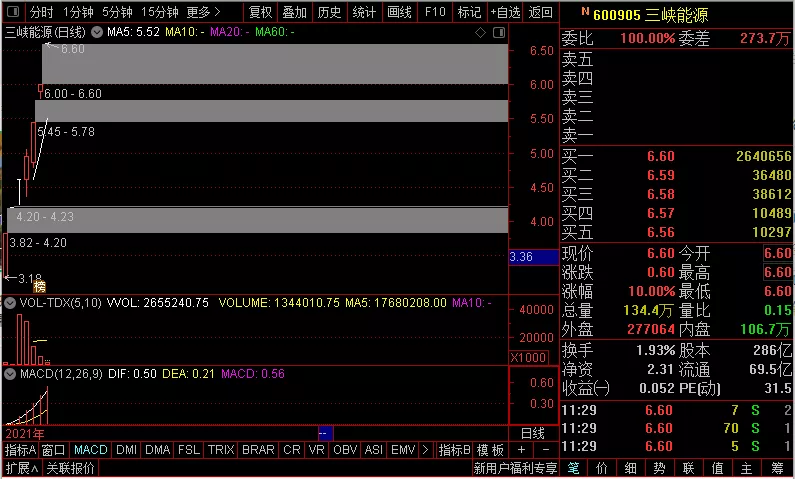Click 返回 to go back

(x=540, y=12)
